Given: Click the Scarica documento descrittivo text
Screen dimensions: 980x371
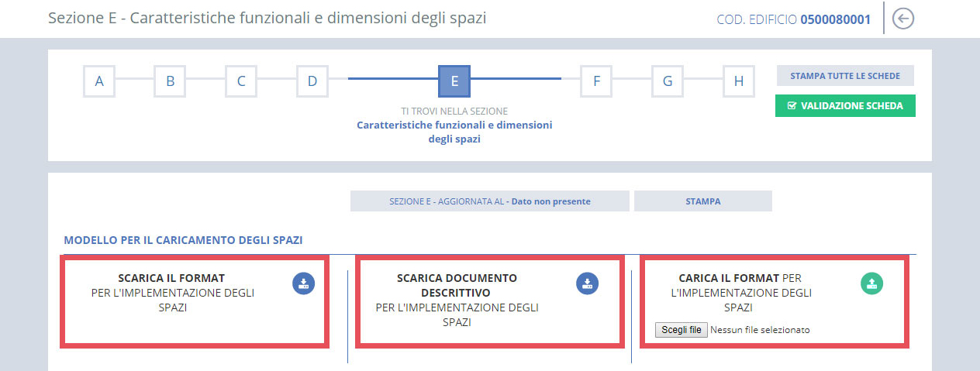Looking at the screenshot, I should [x=457, y=285].
